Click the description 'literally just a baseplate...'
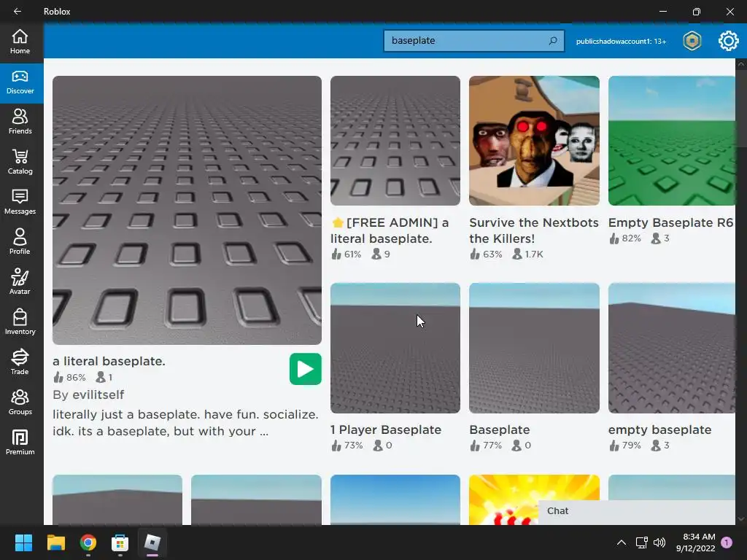The width and height of the screenshot is (747, 560). 185,422
